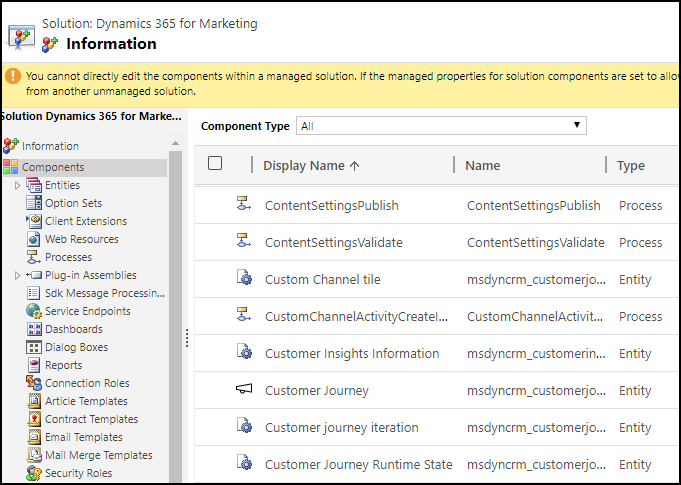
Task: Select the Customer journey iteration display name
Action: (x=342, y=428)
